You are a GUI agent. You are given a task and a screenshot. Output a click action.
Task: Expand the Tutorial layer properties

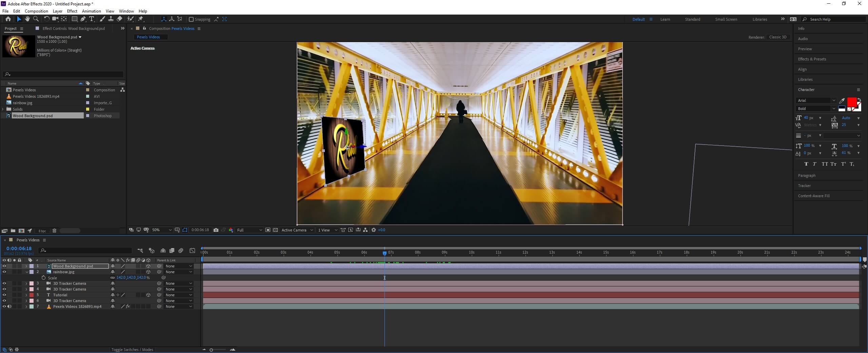pyautogui.click(x=26, y=295)
